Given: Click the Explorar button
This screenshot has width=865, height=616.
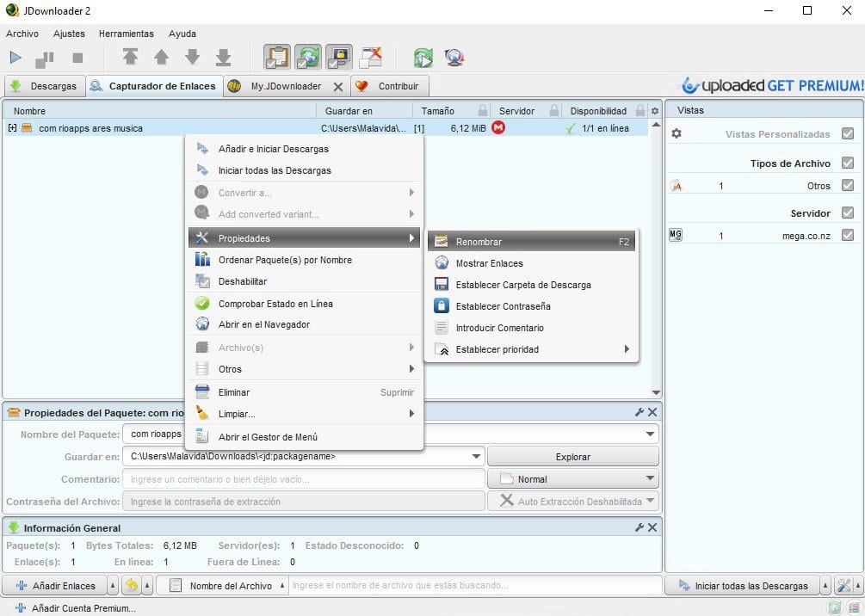Looking at the screenshot, I should pos(572,457).
